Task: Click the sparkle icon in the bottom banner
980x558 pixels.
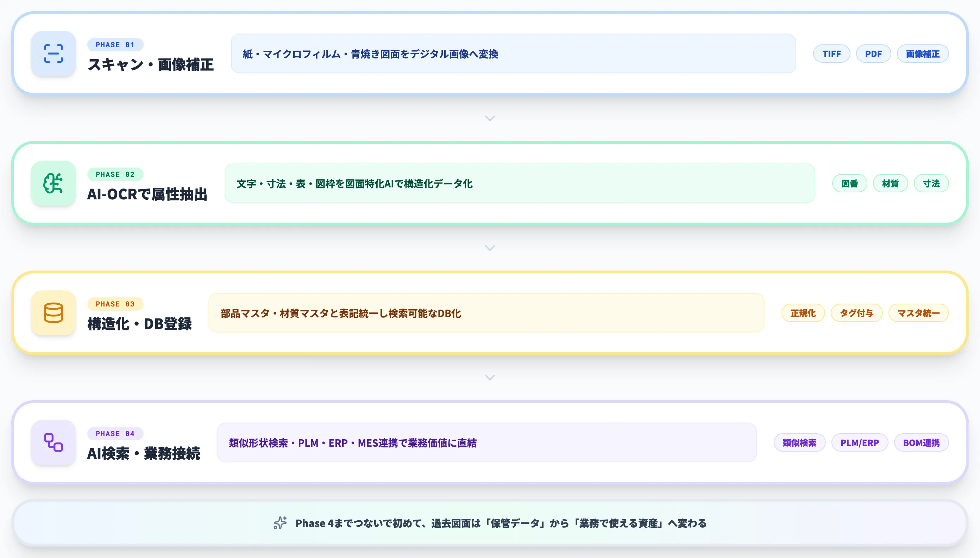Action: pos(281,523)
